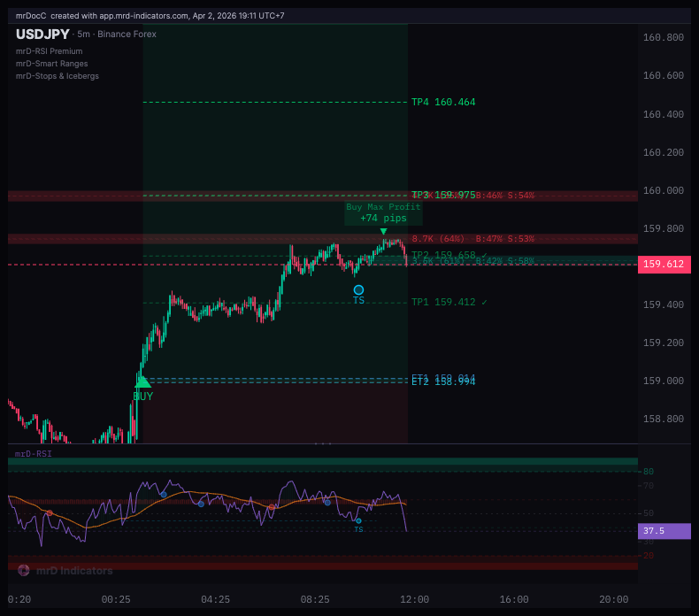Click the RSI value tag 37.5
Image resolution: width=699 pixels, height=616 pixels.
664,531
